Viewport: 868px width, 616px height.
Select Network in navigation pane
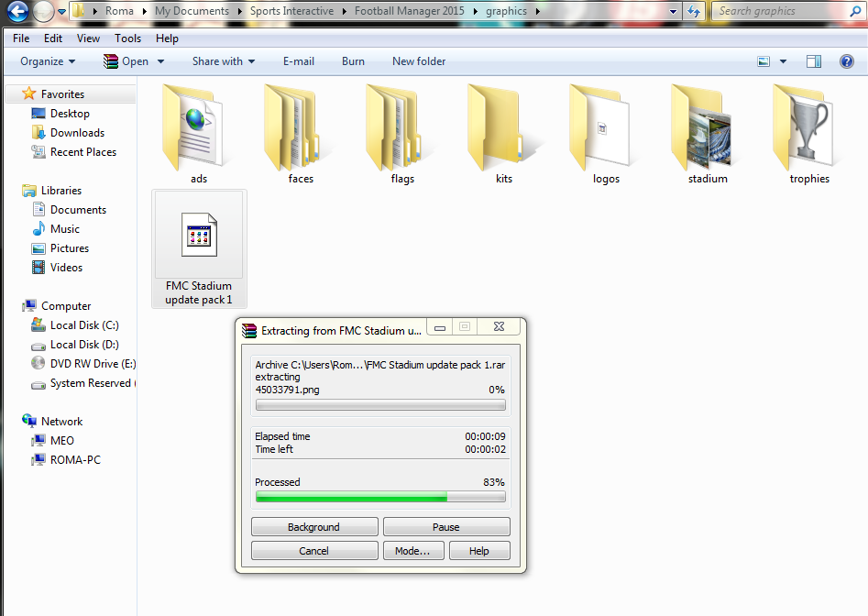click(x=61, y=422)
